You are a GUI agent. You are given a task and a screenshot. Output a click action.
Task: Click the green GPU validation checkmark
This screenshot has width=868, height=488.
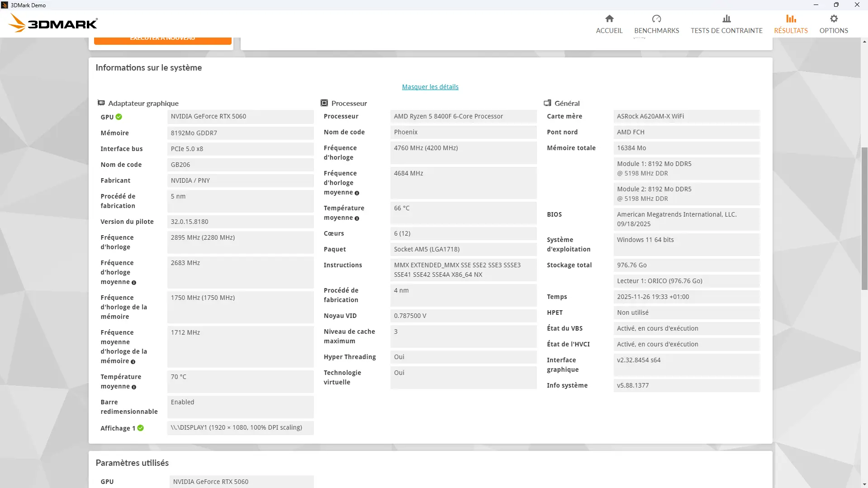tap(119, 117)
